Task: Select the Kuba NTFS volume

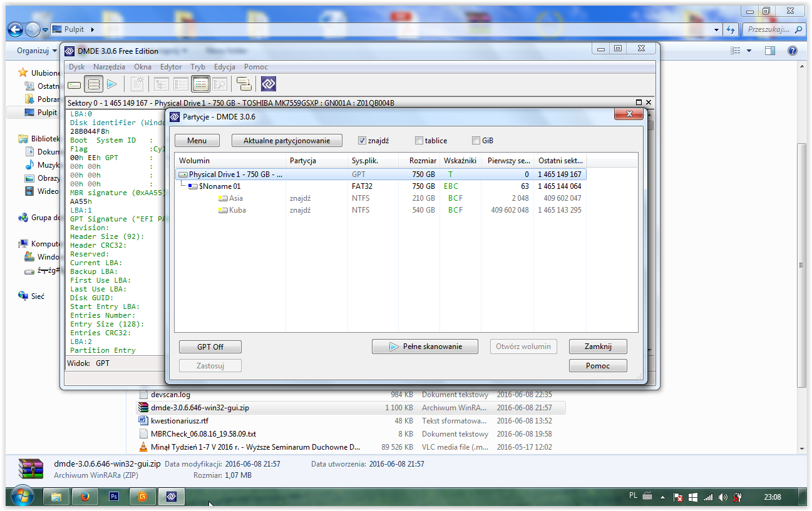Action: pos(381,210)
